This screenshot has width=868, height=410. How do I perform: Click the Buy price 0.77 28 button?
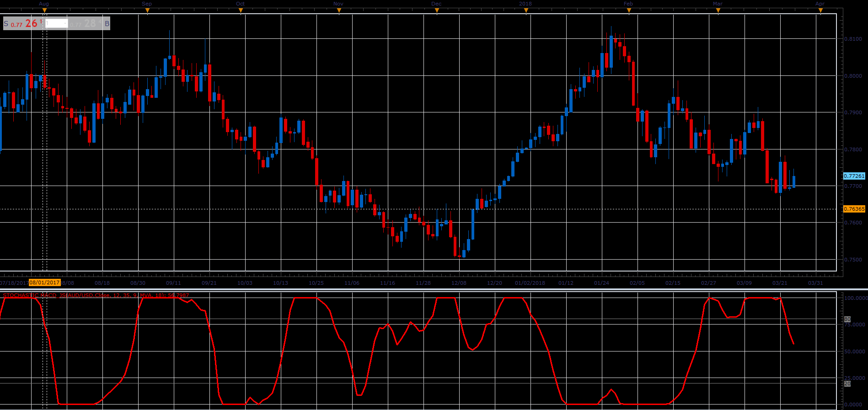point(90,23)
